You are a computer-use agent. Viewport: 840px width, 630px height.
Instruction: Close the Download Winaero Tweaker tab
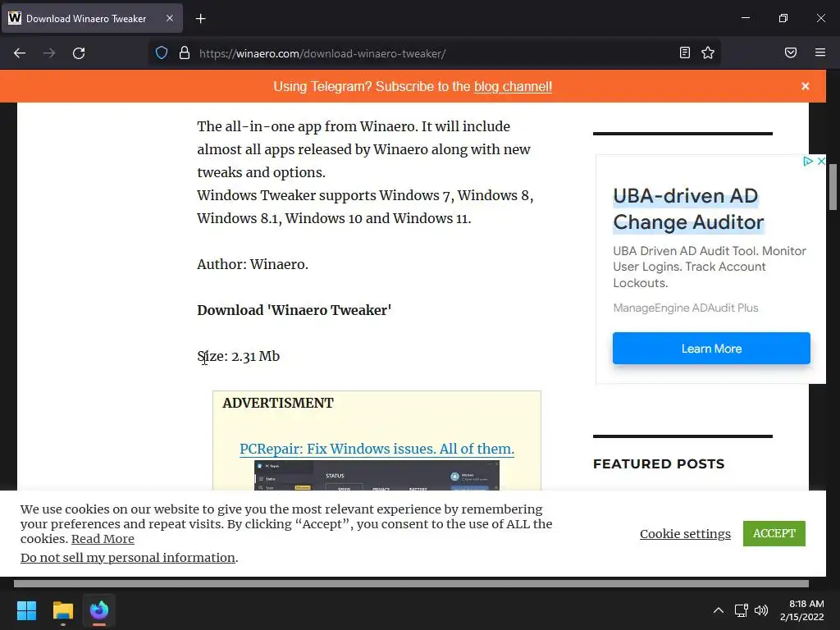(169, 18)
